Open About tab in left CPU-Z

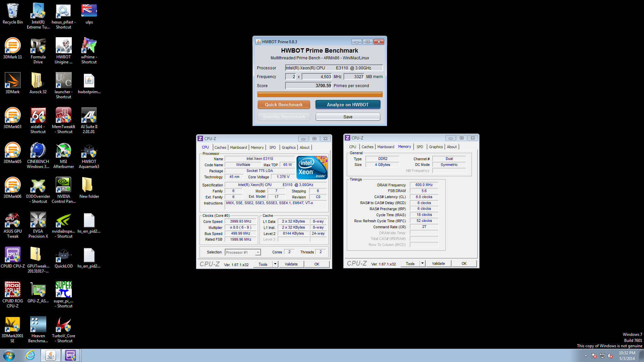305,147
